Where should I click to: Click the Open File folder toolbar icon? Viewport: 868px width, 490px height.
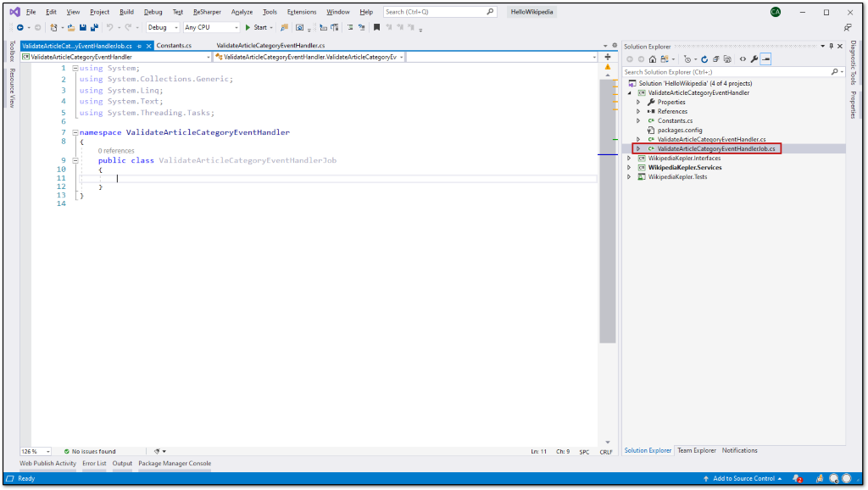coord(71,27)
